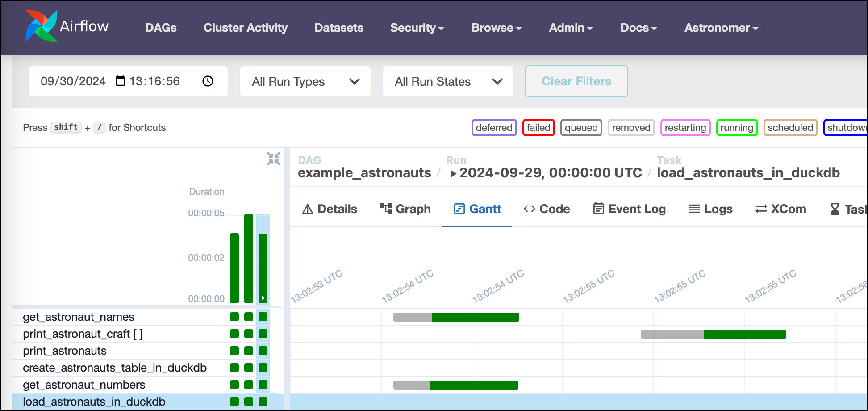Expand the Astronomer dropdown menu
Screen dimensions: 868x411
coord(722,28)
